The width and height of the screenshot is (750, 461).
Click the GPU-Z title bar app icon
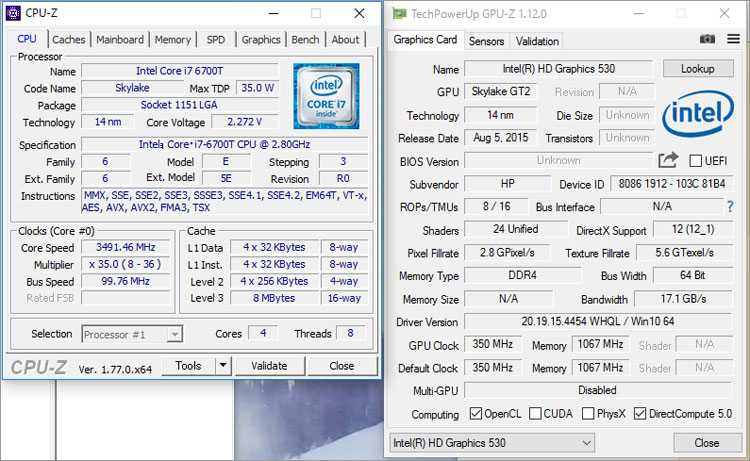(x=400, y=13)
